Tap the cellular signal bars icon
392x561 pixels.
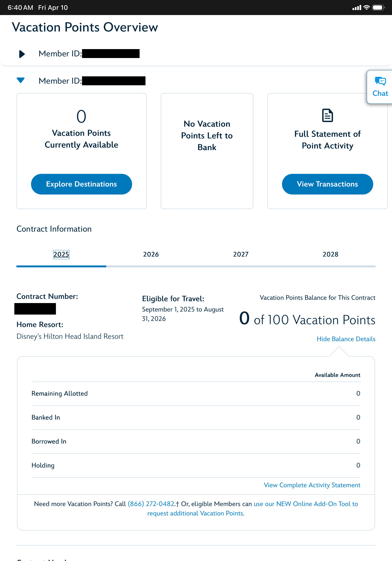(x=357, y=8)
